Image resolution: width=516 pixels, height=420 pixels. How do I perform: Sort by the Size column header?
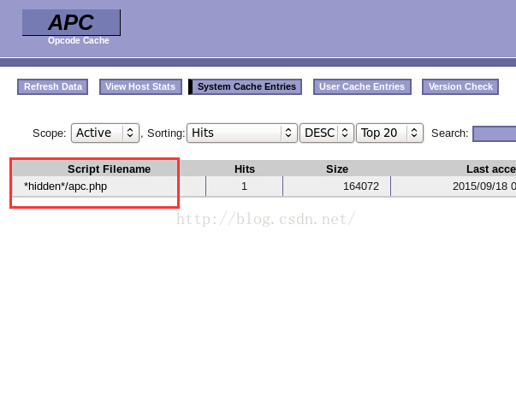click(337, 169)
